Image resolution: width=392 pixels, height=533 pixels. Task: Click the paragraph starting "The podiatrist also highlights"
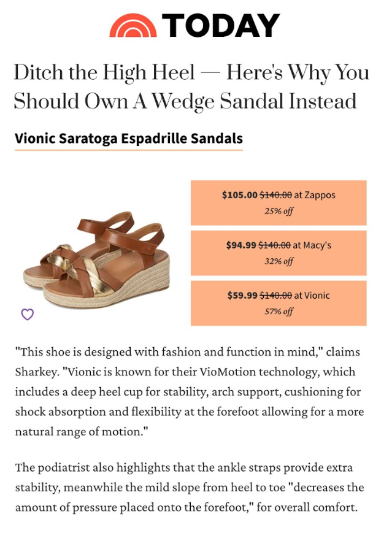pos(190,487)
